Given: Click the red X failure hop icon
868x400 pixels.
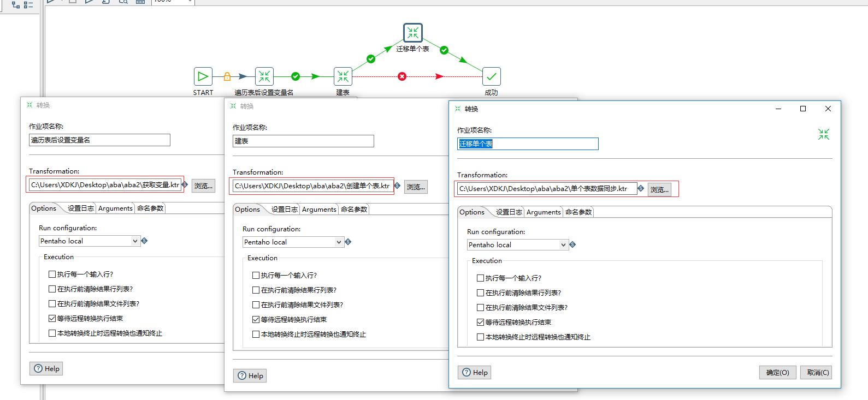Looking at the screenshot, I should (x=402, y=76).
